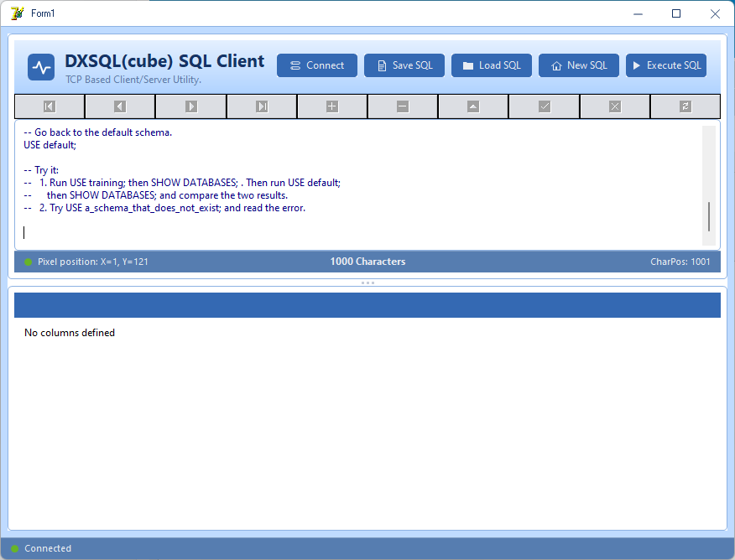Click the blue results grid header bar
This screenshot has width=735, height=560.
[367, 305]
